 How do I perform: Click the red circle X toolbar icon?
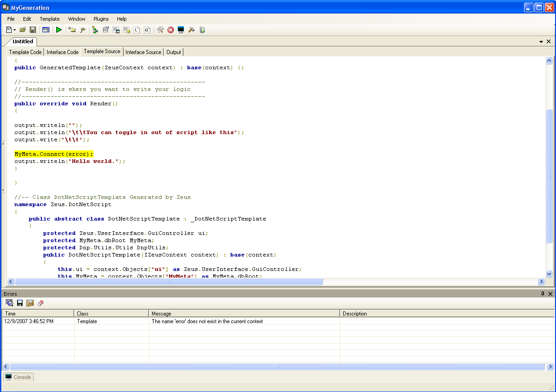pos(170,30)
